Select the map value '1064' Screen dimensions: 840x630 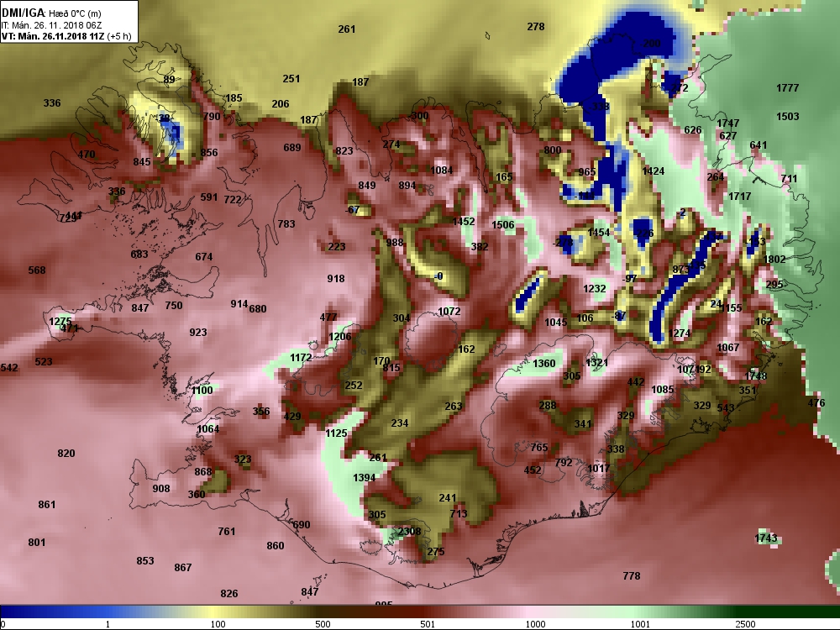click(x=207, y=428)
